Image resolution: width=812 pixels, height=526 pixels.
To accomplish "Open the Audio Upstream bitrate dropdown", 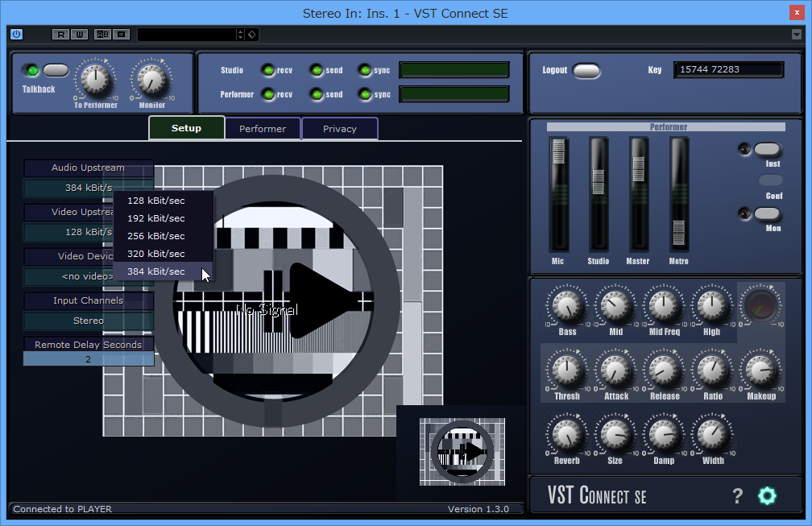I will point(89,188).
